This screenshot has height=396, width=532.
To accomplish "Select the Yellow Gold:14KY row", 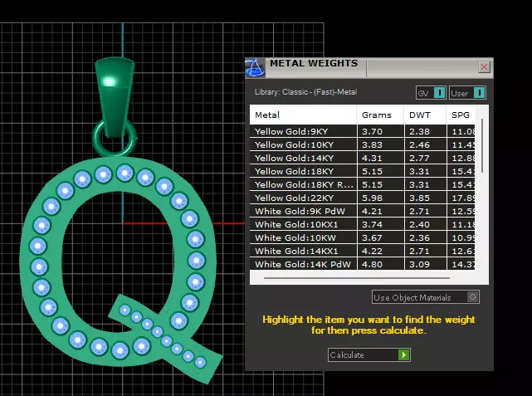I will tap(363, 158).
